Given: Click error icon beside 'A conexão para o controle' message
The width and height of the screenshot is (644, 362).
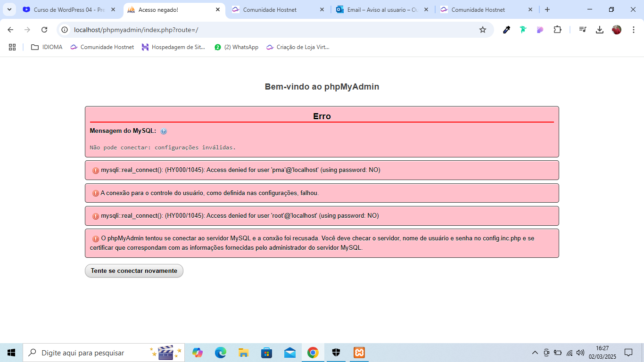Looking at the screenshot, I should [x=96, y=193].
